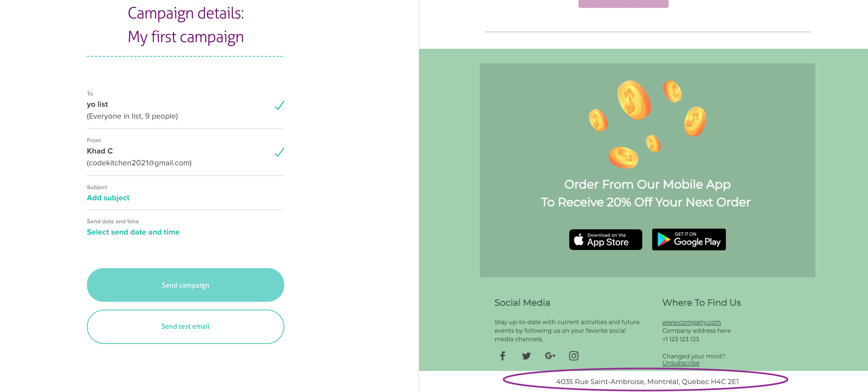868x392 pixels.
Task: Click the Instagram icon in Social Media
Action: 574,355
